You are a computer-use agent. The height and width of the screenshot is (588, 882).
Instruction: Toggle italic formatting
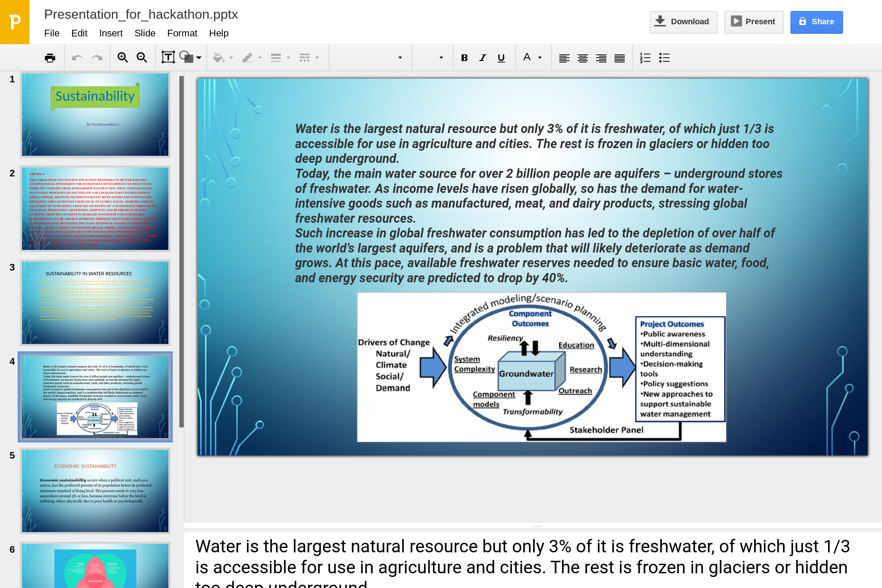[x=483, y=58]
